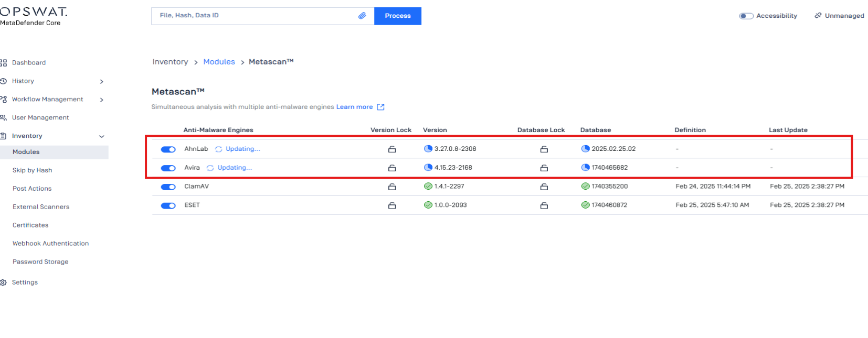Viewport: 868px width, 338px height.
Task: Disable the Avira engine toggle
Action: pyautogui.click(x=168, y=168)
